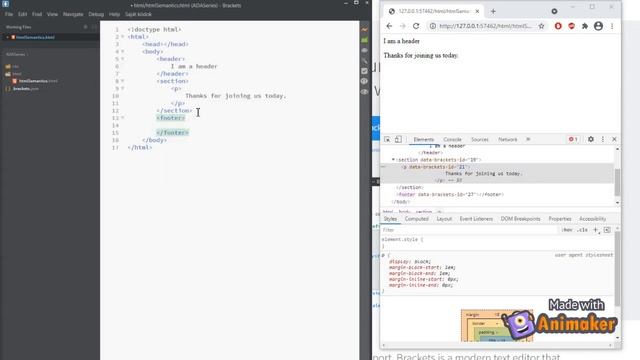The height and width of the screenshot is (360, 640).
Task: Open the Chrome extensions puzzle icon
Action: tap(585, 26)
